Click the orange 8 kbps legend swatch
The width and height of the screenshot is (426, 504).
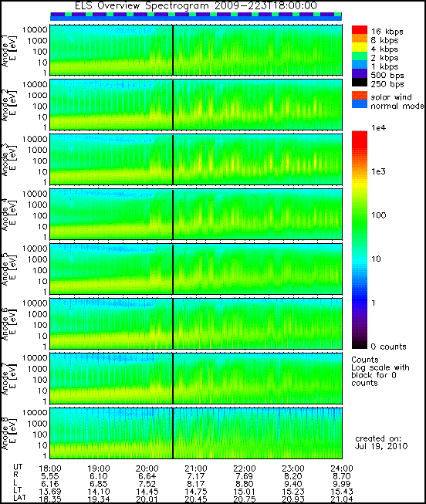(359, 39)
